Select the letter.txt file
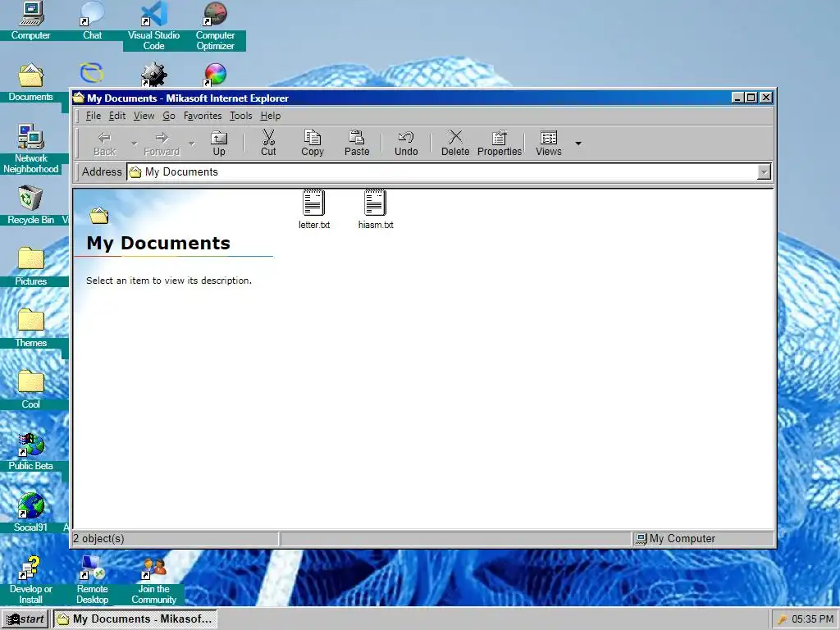The width and height of the screenshot is (840, 630). (x=314, y=209)
